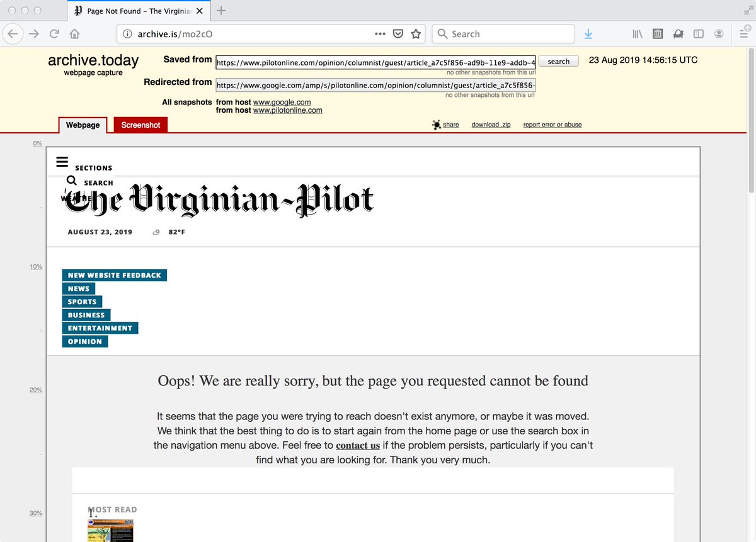This screenshot has height=542, width=756.
Task: Click the capture timestamp 23 Aug 2019
Action: point(643,60)
